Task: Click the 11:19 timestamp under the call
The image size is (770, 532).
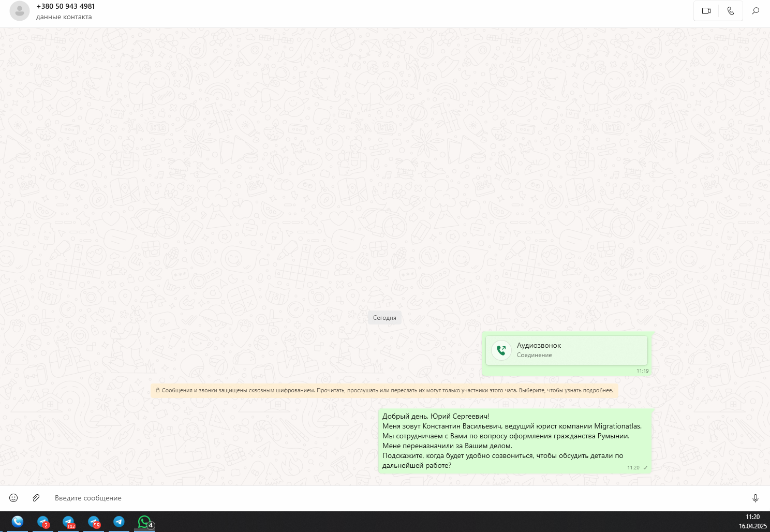Action: pos(642,371)
